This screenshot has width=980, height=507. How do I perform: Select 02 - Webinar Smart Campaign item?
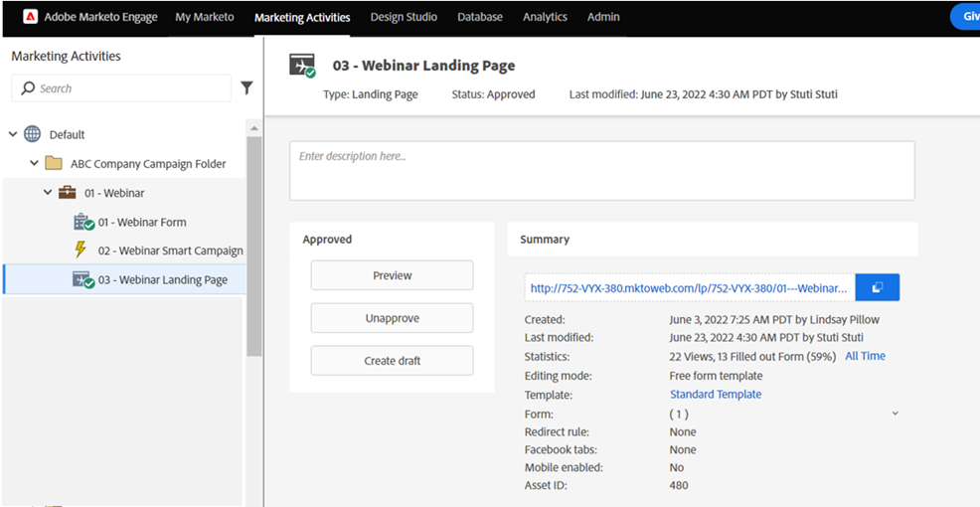tap(170, 251)
